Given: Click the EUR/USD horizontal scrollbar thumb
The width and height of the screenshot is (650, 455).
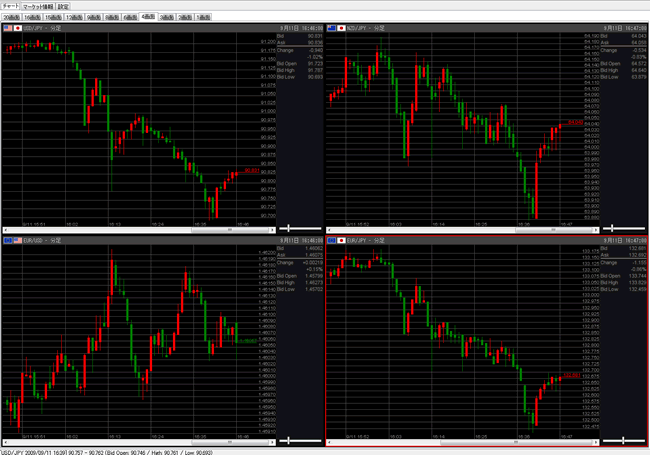Looking at the screenshot, I should [230, 442].
